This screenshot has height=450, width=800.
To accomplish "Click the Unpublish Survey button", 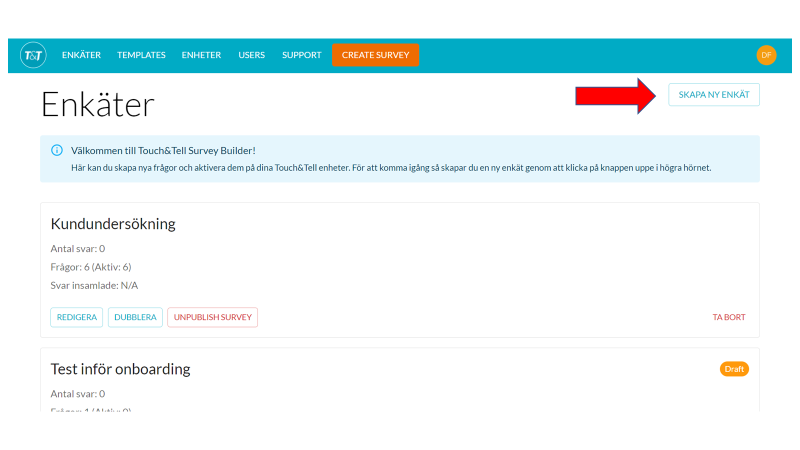I will (213, 317).
